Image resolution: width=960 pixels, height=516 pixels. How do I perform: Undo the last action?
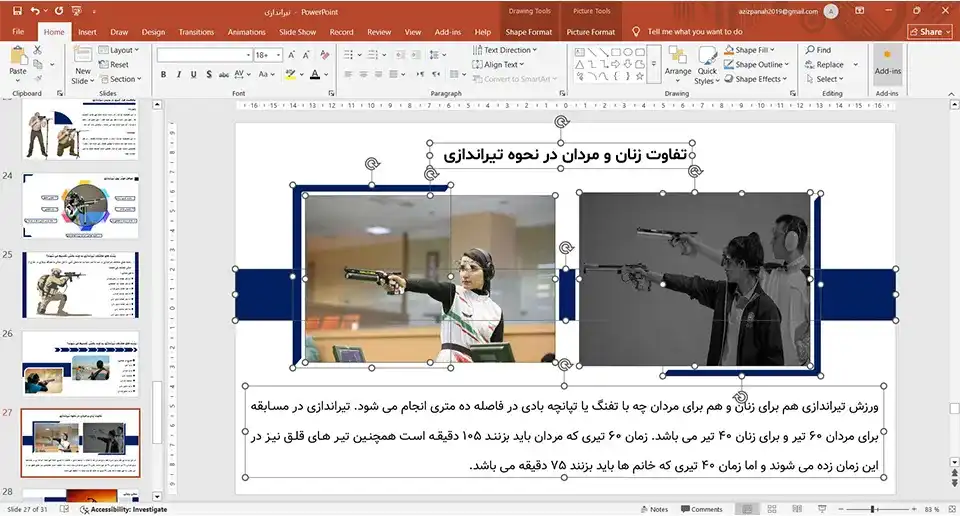tap(35, 11)
